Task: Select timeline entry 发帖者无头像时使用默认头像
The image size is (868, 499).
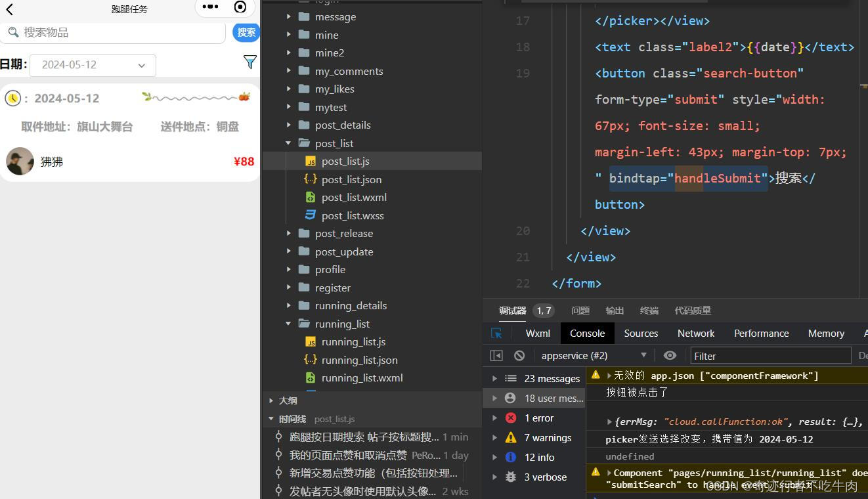Action: coord(362,491)
